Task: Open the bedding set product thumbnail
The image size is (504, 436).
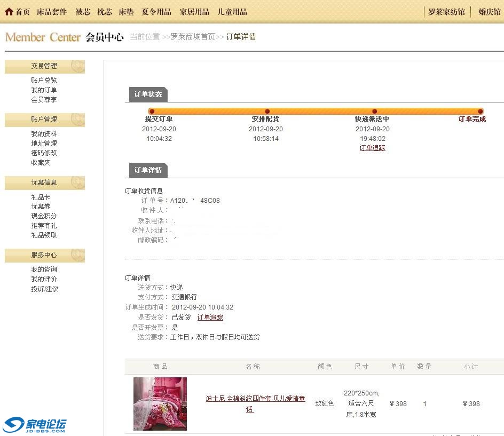Action: click(160, 403)
